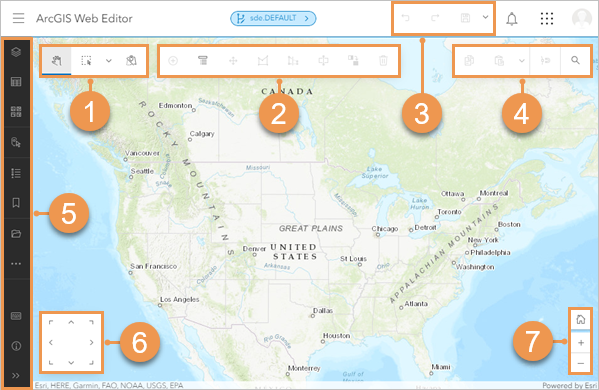This screenshot has width=599, height=390.
Task: Pan map toward the lower-right corner
Action: pyautogui.click(x=91, y=362)
